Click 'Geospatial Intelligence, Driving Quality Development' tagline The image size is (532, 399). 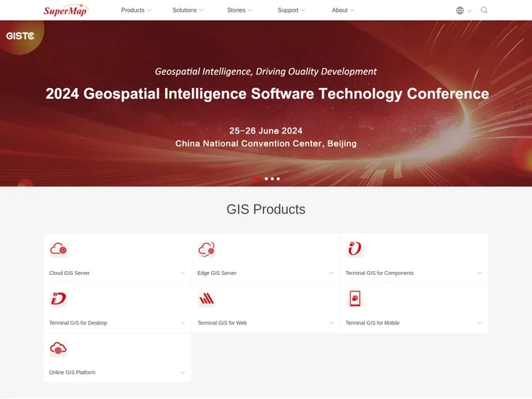point(266,72)
